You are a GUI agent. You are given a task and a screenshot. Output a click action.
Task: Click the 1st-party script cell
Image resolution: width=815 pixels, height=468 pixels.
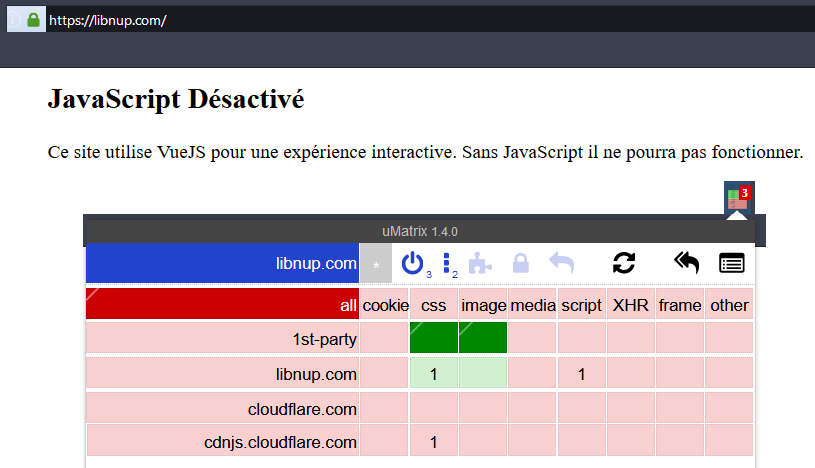pos(582,338)
